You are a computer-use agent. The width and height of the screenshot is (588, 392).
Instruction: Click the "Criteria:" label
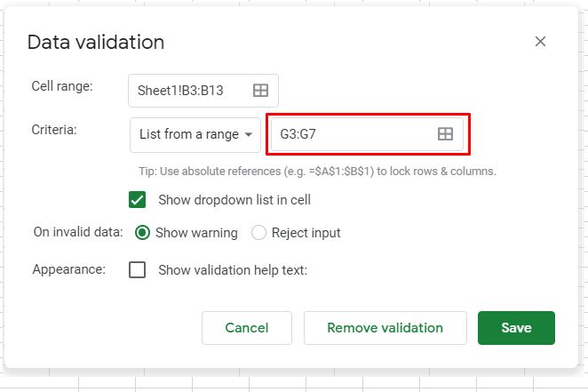pos(54,130)
